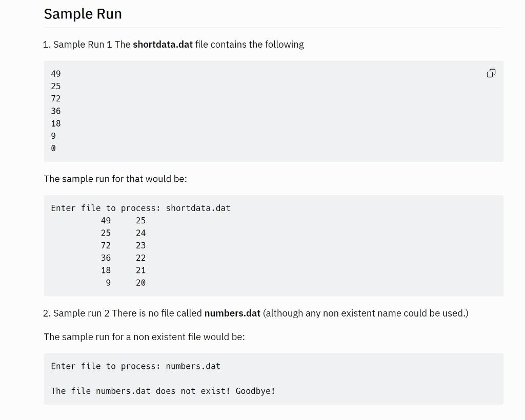Click 'The sample run for that would be' text
Image resolution: width=525 pixels, height=420 pixels.
coord(115,179)
